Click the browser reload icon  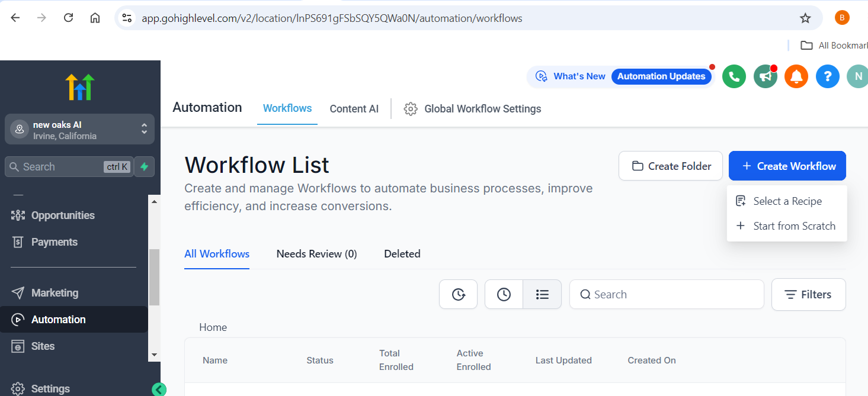[x=68, y=18]
